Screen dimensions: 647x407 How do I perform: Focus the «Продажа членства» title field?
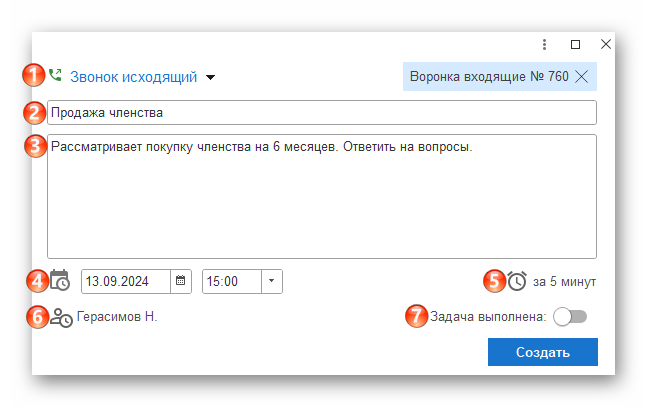[322, 112]
